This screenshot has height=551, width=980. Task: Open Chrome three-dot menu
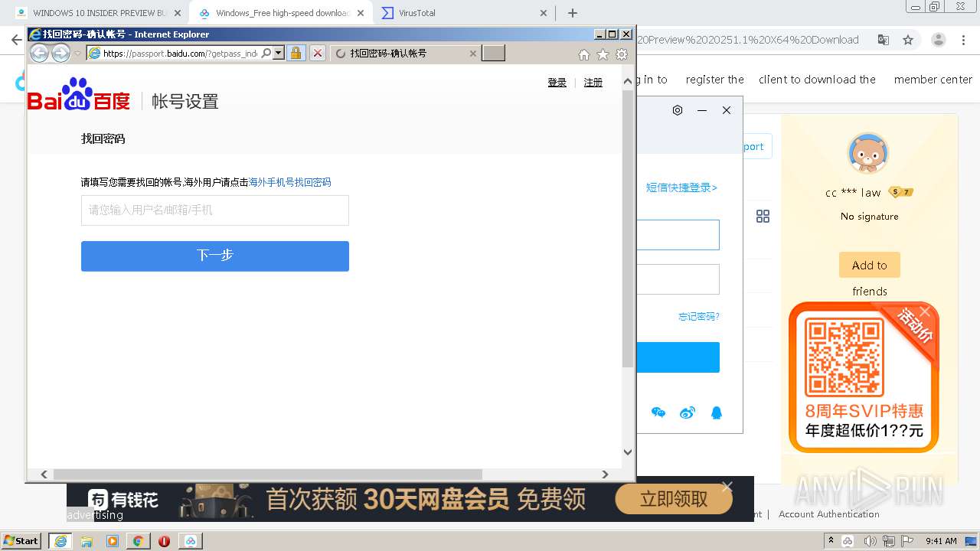[963, 40]
